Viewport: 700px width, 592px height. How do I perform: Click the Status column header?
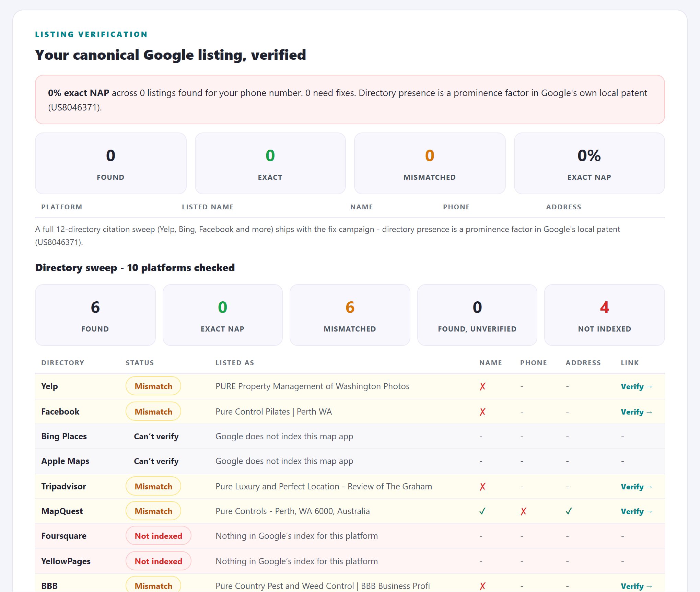(140, 363)
